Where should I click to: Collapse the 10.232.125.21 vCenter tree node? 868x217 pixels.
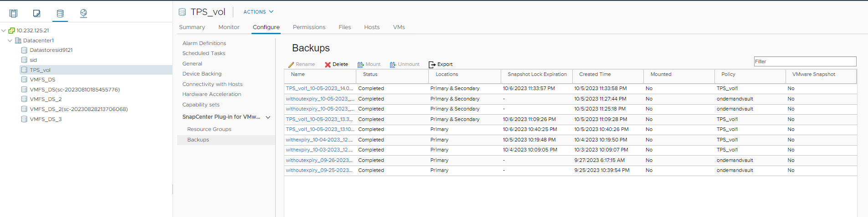(4, 30)
